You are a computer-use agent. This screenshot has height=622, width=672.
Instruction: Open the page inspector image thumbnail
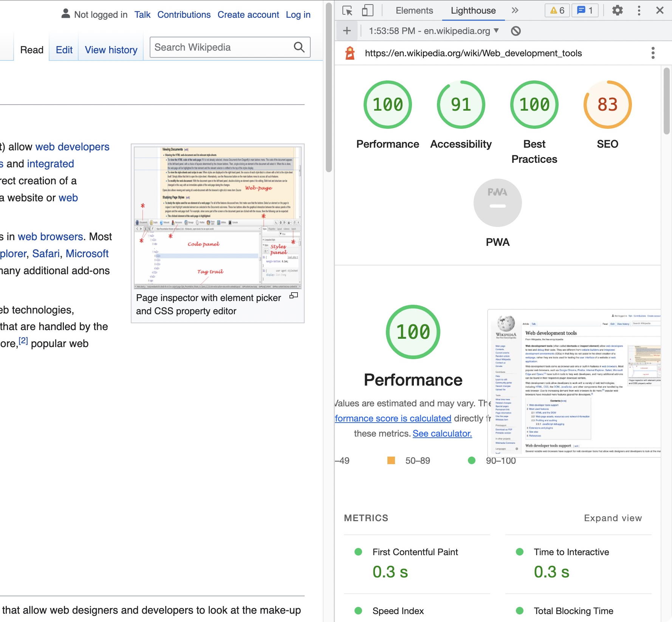[218, 218]
